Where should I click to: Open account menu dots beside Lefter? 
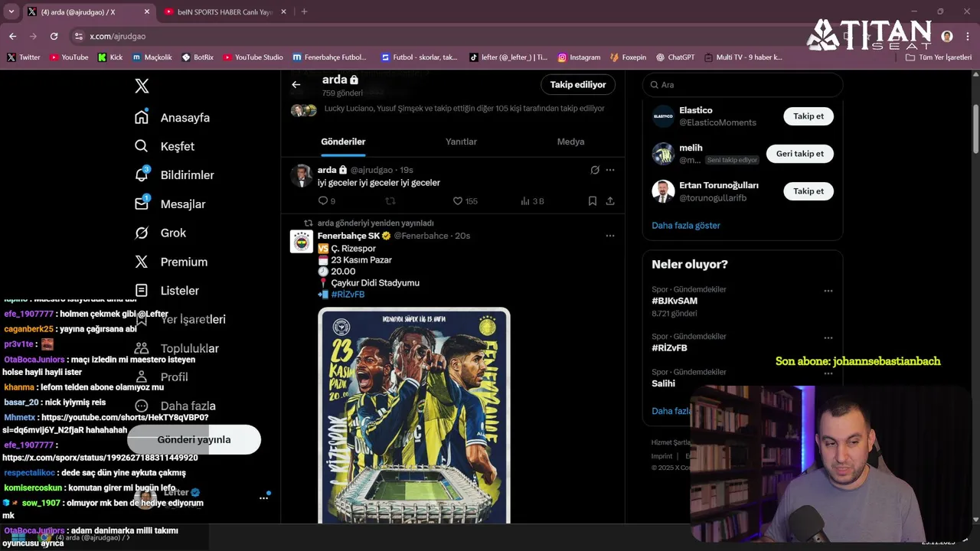(264, 497)
